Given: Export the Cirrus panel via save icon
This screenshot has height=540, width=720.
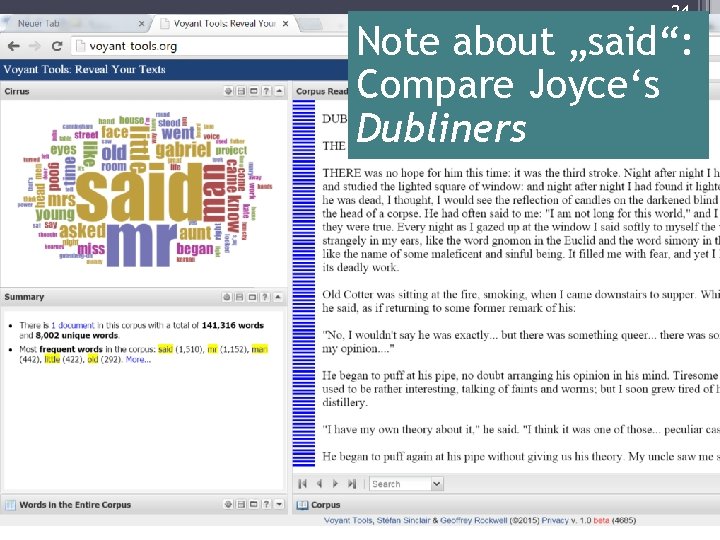Looking at the screenshot, I should point(241,91).
